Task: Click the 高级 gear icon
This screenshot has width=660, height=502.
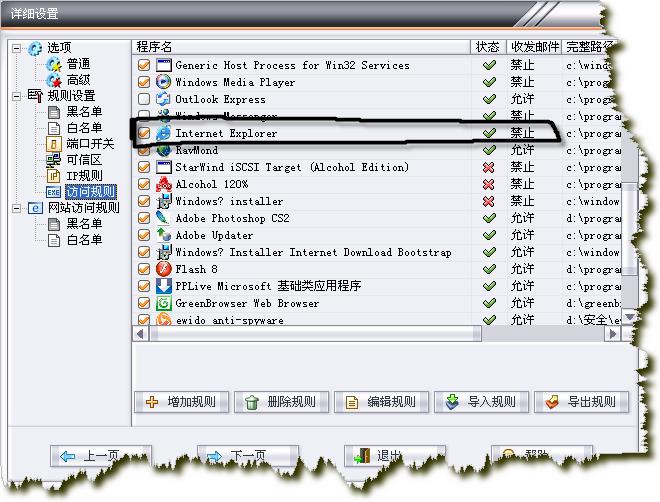Action: [x=54, y=80]
